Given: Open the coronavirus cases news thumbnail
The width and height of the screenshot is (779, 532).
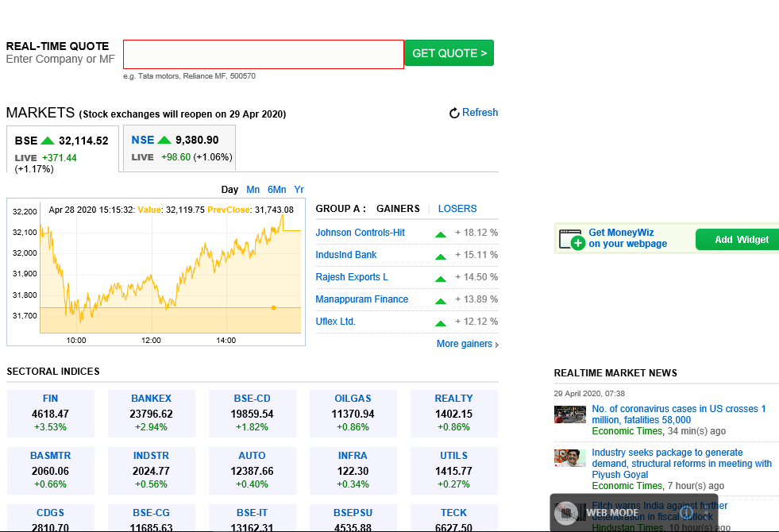Looking at the screenshot, I should coord(570,414).
